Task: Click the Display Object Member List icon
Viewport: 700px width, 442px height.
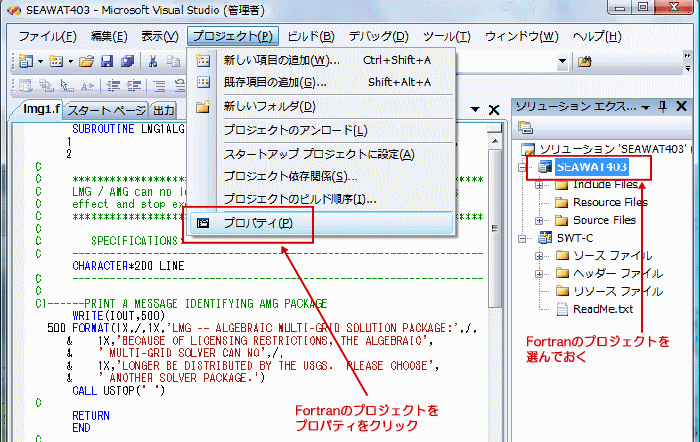Action: click(25, 85)
